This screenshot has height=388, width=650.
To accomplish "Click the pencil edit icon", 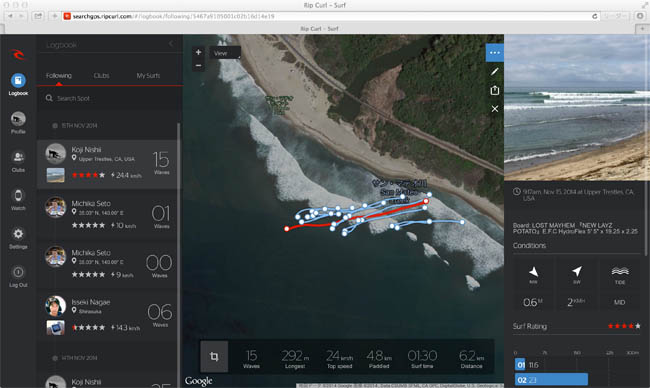I will [495, 72].
